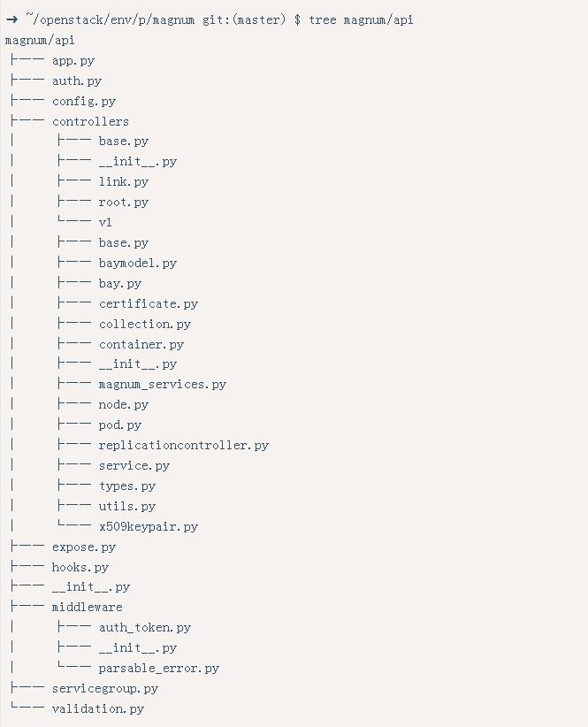Click root.py under controllers
Image resolution: width=588 pixels, height=727 pixels.
[124, 203]
